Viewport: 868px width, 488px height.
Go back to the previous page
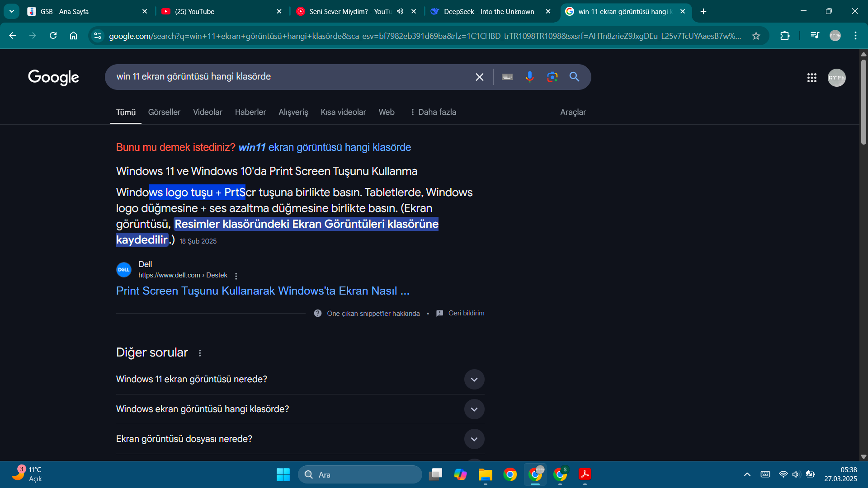(x=12, y=36)
